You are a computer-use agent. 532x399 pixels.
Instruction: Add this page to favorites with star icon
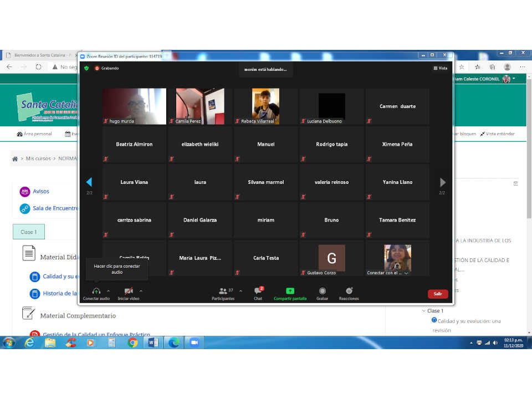462,67
